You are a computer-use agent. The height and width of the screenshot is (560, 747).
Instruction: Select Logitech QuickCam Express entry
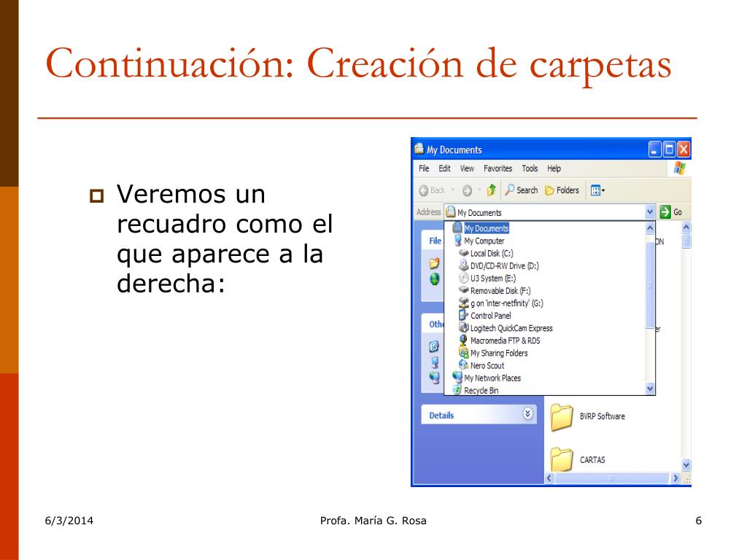511,328
